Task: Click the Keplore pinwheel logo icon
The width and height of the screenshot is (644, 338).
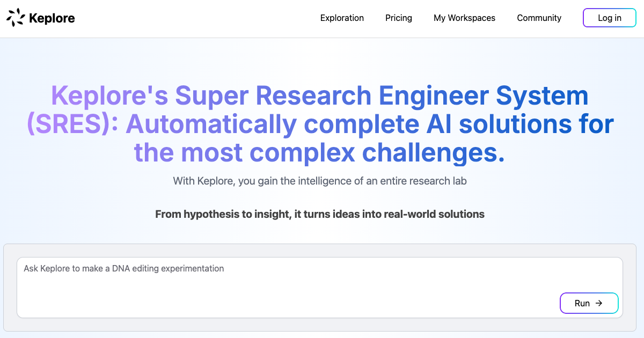Action: [16, 18]
